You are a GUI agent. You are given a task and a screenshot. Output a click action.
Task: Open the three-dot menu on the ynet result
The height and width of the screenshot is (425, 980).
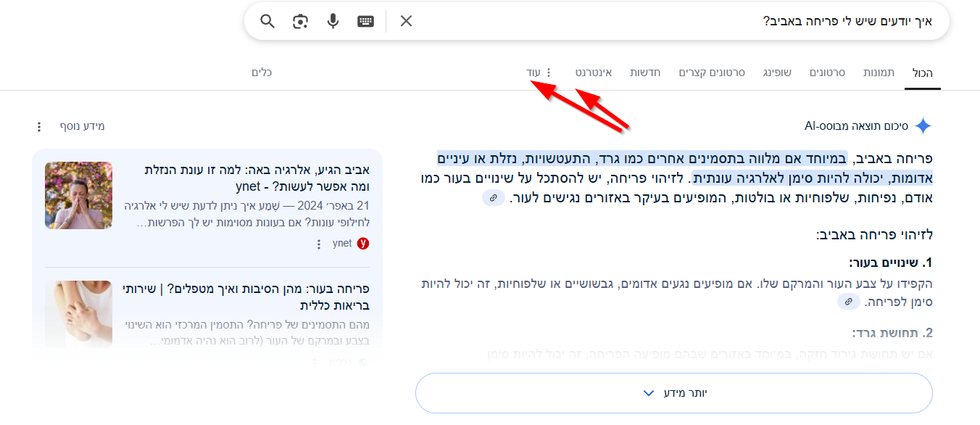(x=319, y=244)
